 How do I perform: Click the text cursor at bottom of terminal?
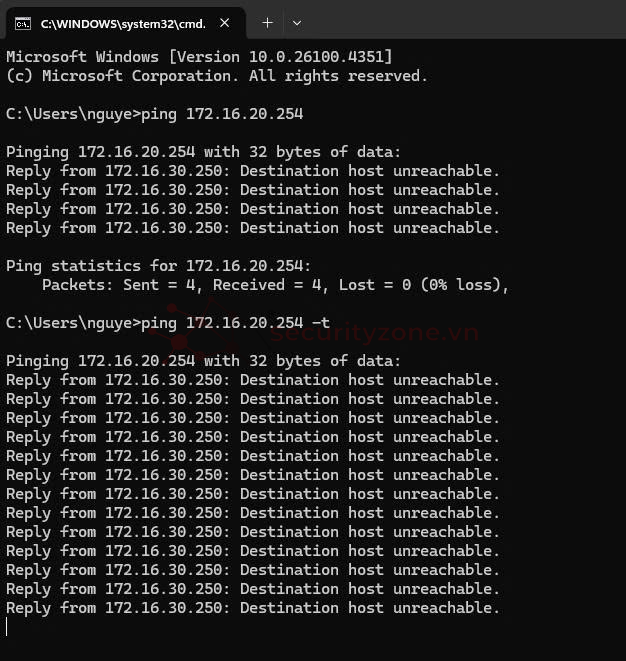pyautogui.click(x=7, y=627)
